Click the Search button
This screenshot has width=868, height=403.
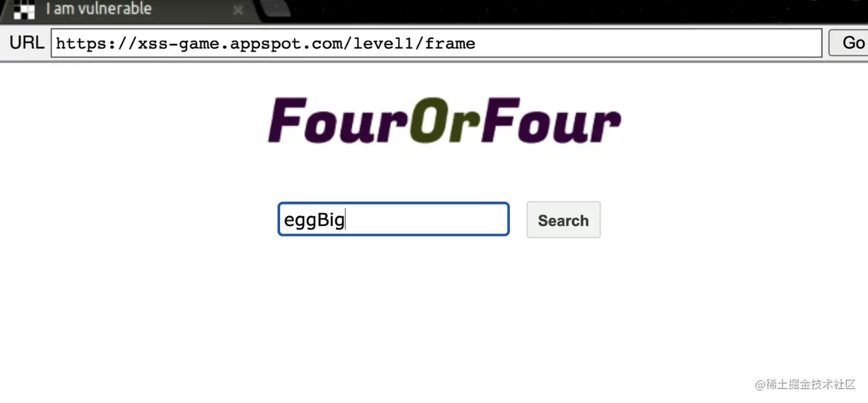pos(563,220)
